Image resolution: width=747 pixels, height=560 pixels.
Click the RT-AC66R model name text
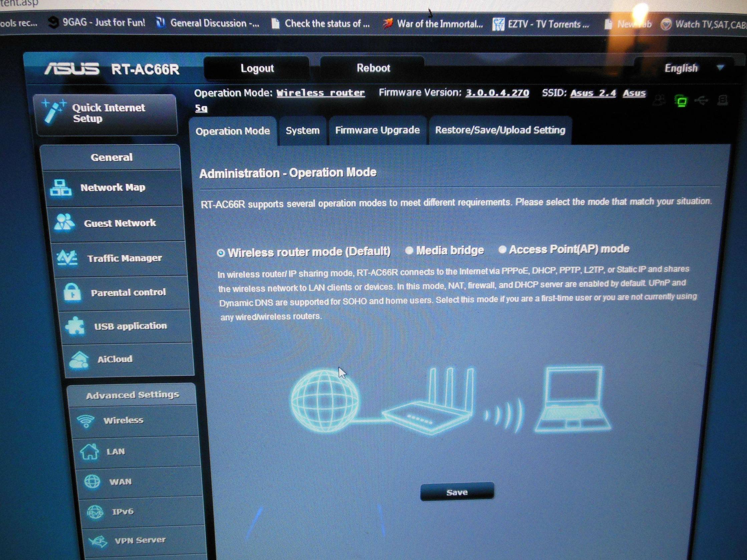[x=145, y=69]
